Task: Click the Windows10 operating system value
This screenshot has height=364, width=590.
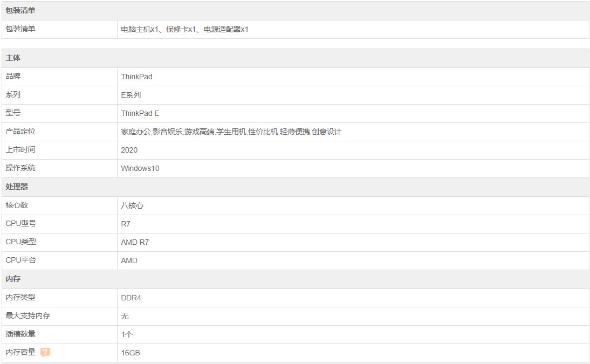Action: click(140, 168)
